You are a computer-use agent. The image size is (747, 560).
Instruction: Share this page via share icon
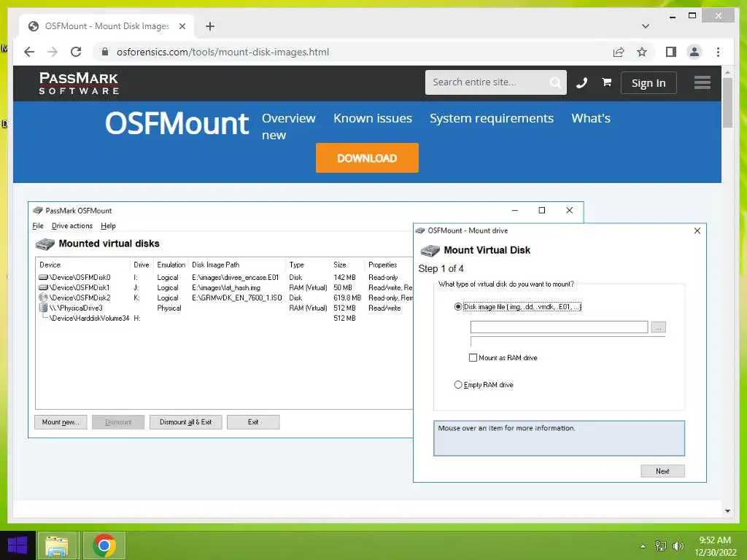coord(619,52)
